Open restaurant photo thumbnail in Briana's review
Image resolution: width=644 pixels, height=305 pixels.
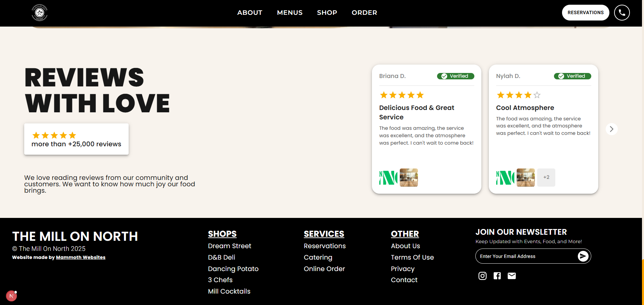(409, 178)
